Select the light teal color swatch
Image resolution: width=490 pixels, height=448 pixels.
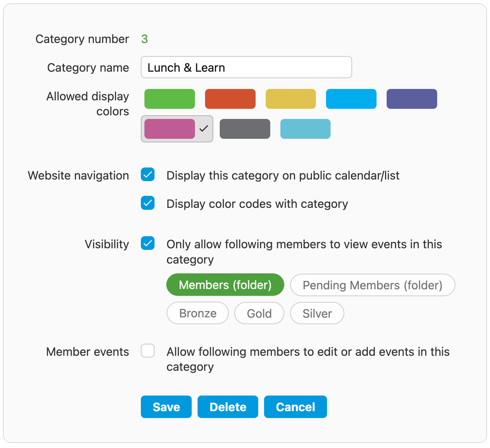coord(305,129)
